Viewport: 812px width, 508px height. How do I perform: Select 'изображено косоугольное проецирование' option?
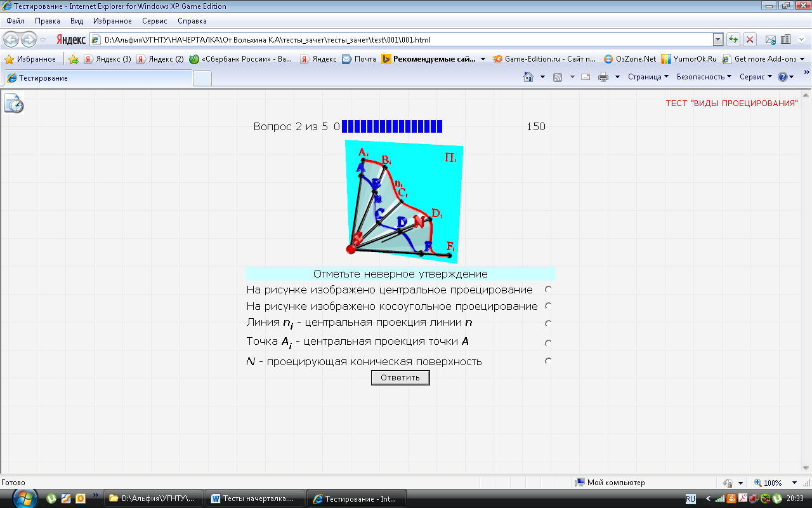pyautogui.click(x=548, y=306)
